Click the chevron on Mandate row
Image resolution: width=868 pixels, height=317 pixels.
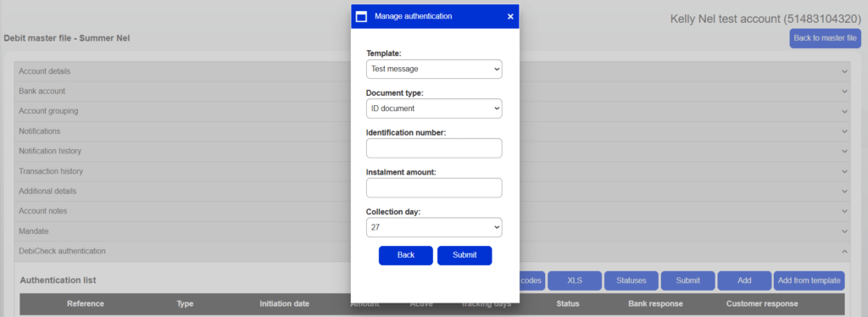click(x=844, y=231)
